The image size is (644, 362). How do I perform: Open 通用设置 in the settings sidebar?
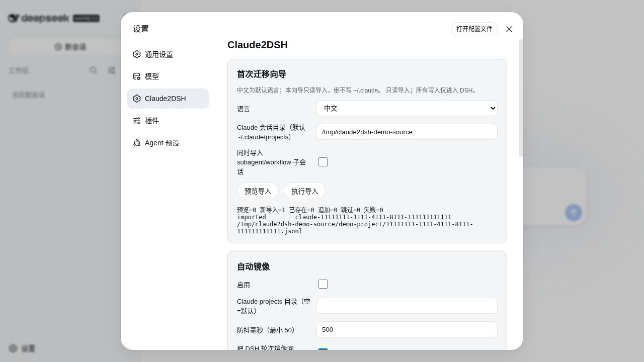coord(168,54)
